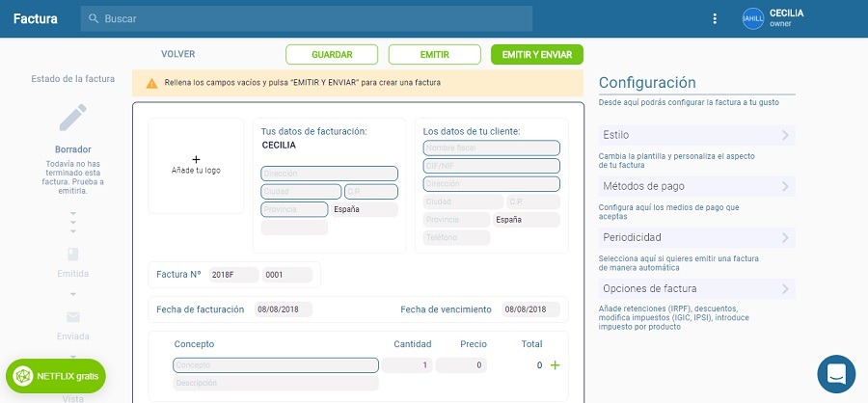The height and width of the screenshot is (403, 868).
Task: Open the three-dot options menu
Action: tap(715, 19)
